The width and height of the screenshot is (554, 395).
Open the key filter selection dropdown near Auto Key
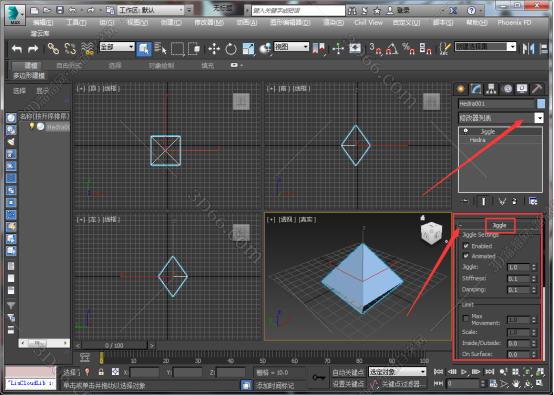click(x=397, y=372)
